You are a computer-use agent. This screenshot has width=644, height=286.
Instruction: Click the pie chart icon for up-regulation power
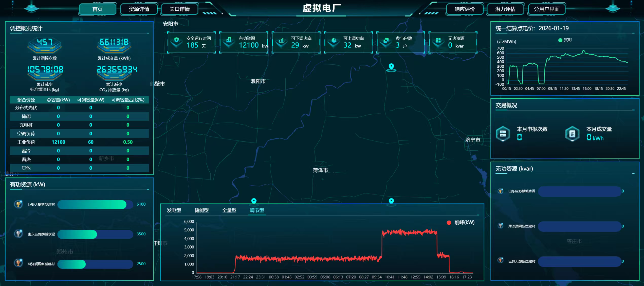(334, 41)
